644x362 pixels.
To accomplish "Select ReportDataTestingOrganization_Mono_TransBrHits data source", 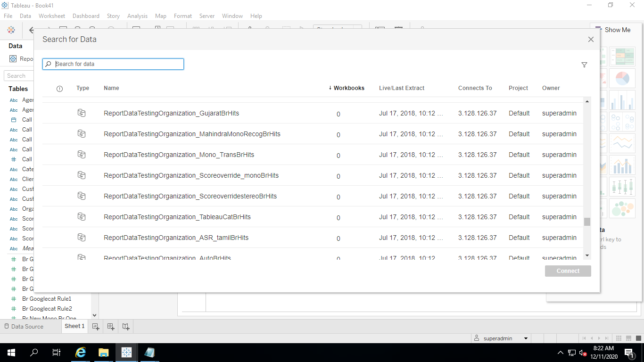I will click(x=179, y=155).
